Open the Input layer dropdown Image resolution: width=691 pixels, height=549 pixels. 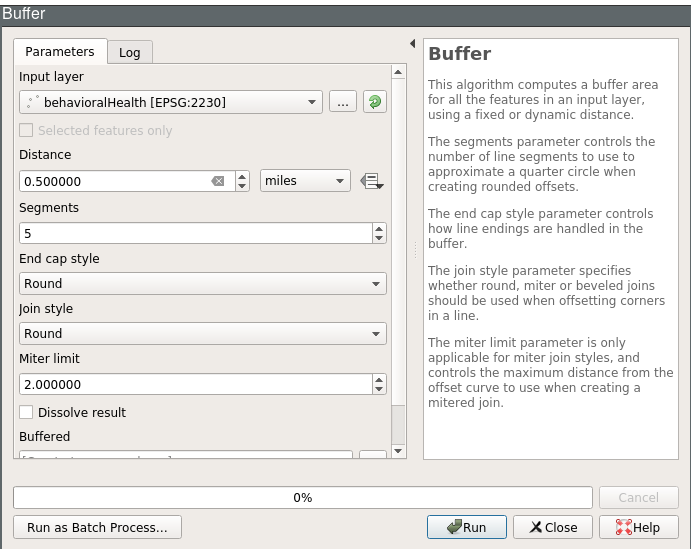pos(170,102)
